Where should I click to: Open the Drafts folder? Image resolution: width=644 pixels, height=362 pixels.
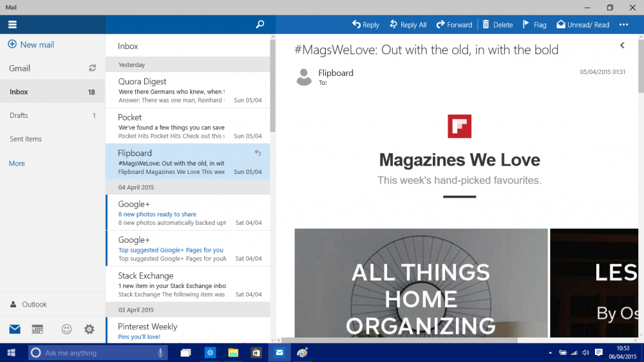pyautogui.click(x=53, y=115)
